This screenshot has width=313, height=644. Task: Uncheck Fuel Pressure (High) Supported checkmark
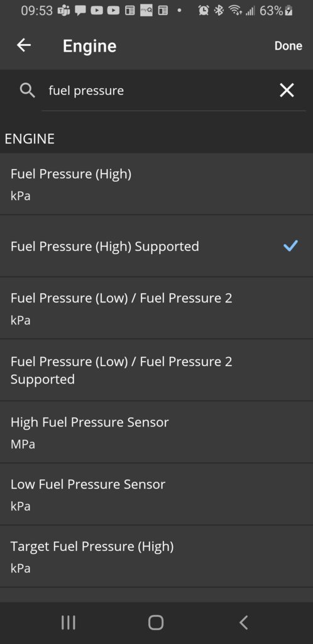pos(290,246)
